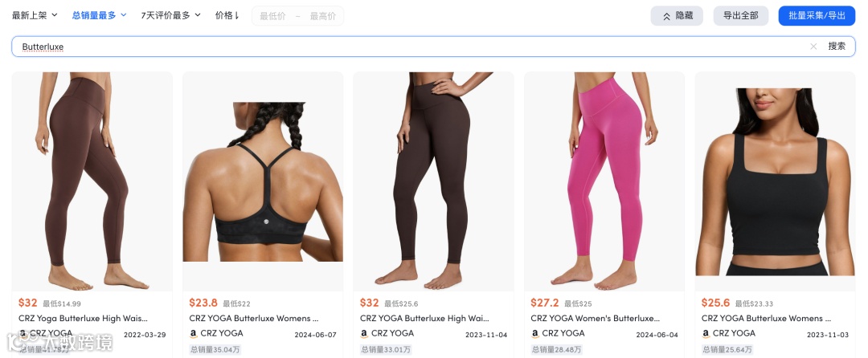Expand the 总销量最多 sort dropdown

coord(99,15)
